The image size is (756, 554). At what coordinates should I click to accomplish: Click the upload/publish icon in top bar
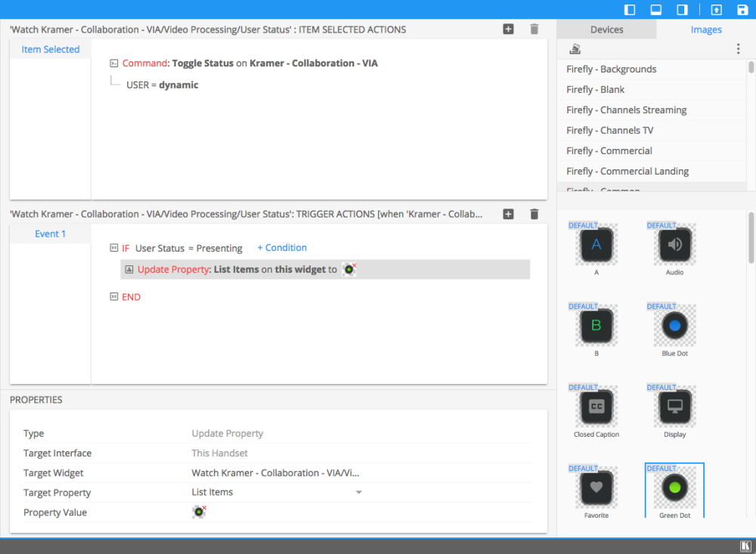coord(717,10)
